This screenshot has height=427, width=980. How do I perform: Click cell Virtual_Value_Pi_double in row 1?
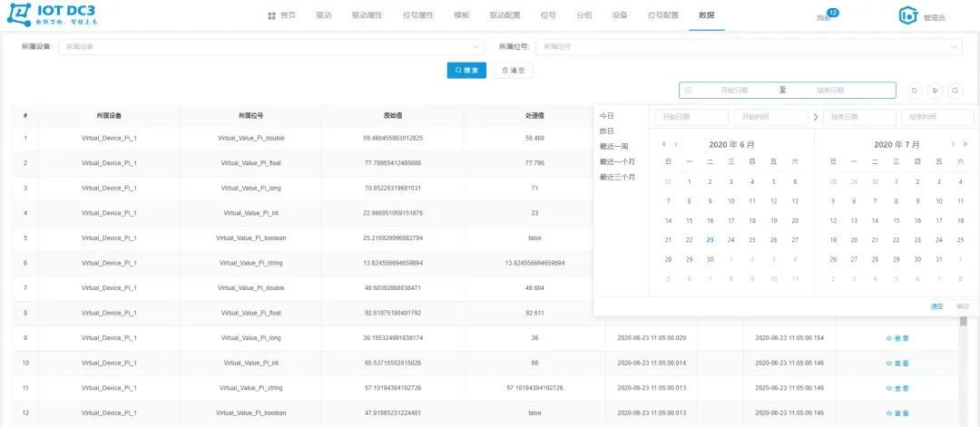[x=250, y=138]
